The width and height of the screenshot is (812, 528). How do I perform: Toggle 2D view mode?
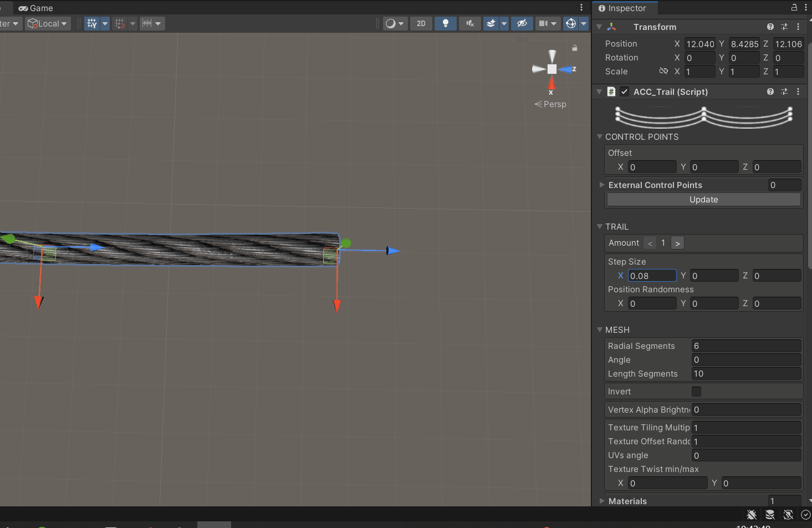tap(421, 23)
